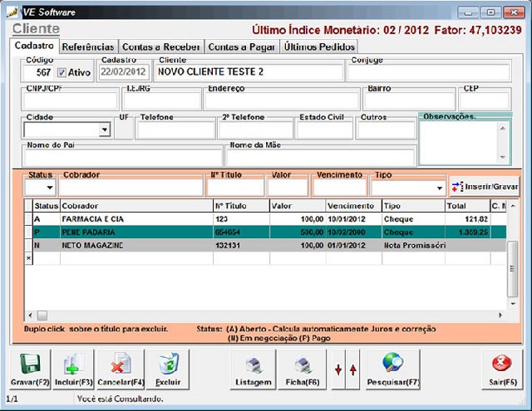Click the Valor entry field

(288, 188)
